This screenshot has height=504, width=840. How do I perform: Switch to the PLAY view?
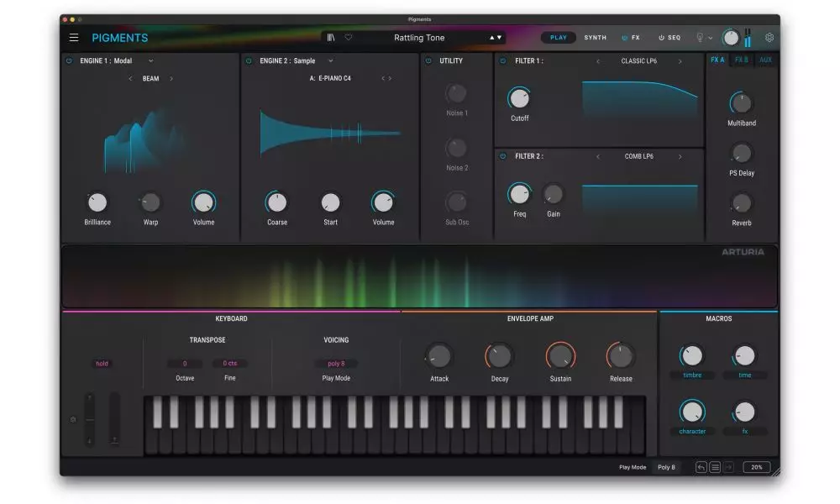559,38
